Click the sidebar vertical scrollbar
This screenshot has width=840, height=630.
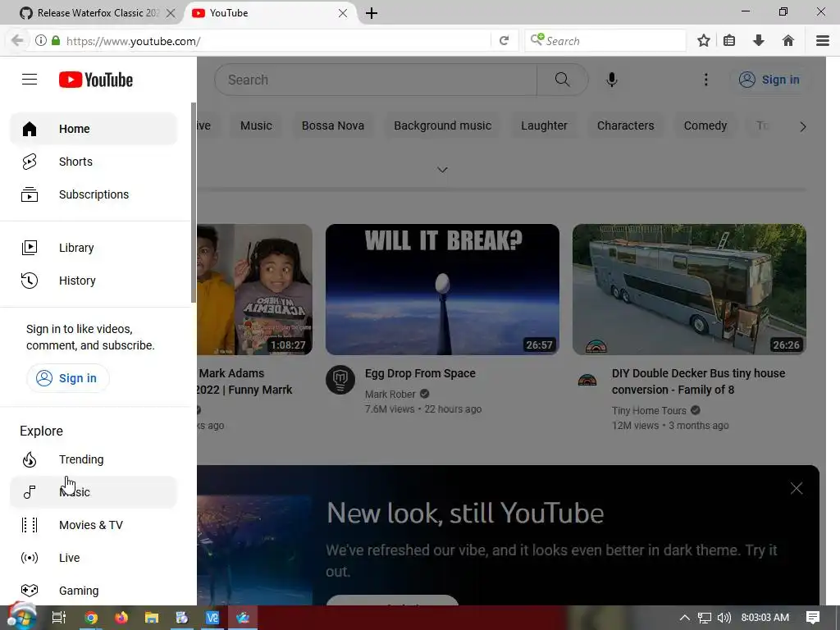pyautogui.click(x=194, y=203)
